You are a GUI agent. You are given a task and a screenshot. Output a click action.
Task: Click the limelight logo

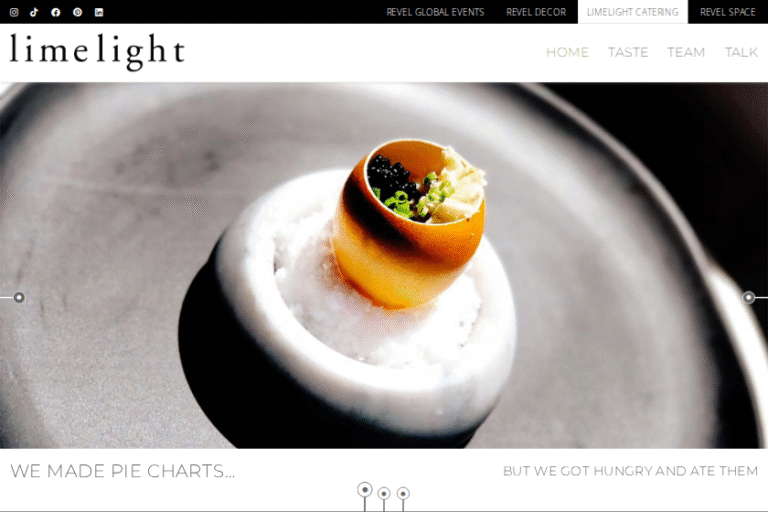(x=97, y=52)
